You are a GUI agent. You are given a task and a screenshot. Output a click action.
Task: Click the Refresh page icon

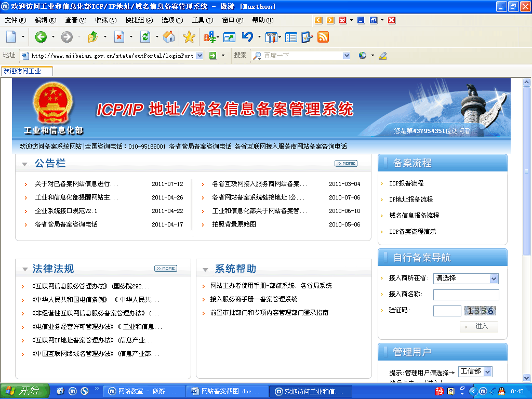coord(145,37)
